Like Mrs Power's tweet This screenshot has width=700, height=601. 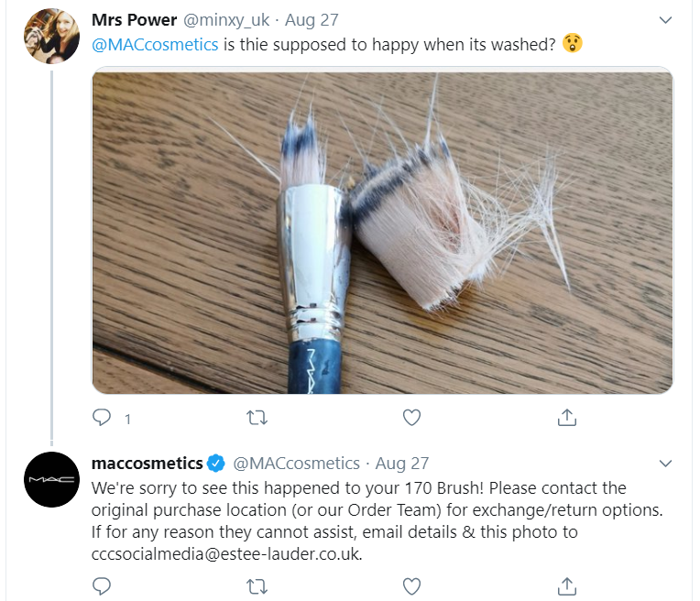[x=411, y=418]
